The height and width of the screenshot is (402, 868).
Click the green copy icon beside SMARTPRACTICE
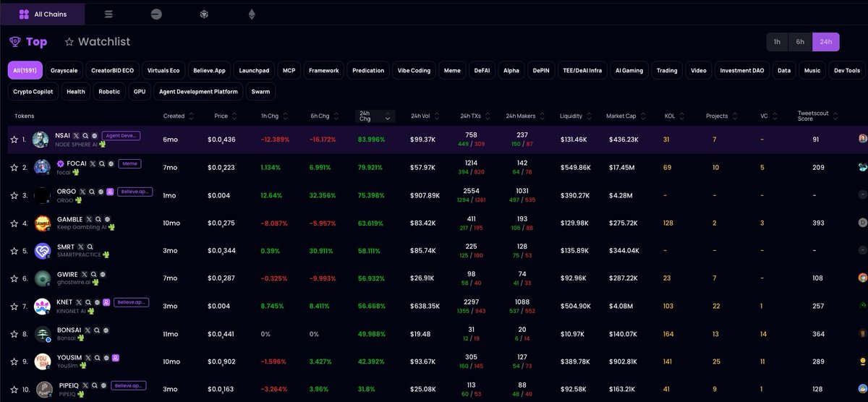[x=108, y=256]
